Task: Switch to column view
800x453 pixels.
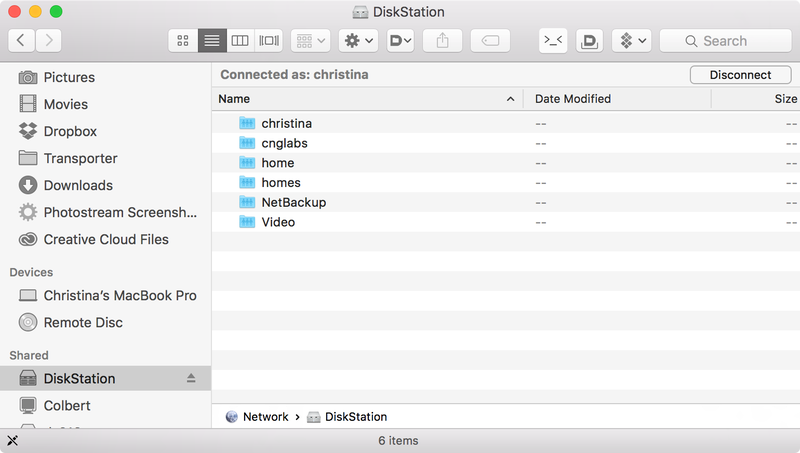Action: [240, 40]
